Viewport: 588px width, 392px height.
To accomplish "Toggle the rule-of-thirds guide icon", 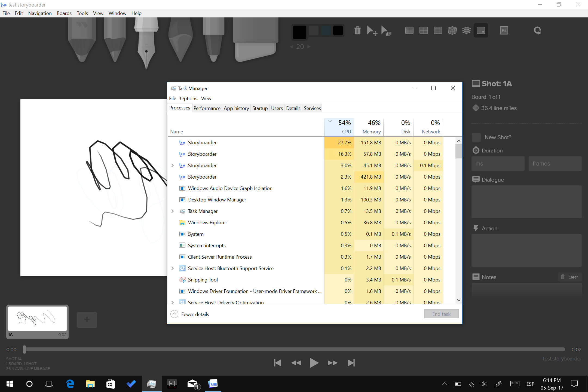I will (x=438, y=30).
